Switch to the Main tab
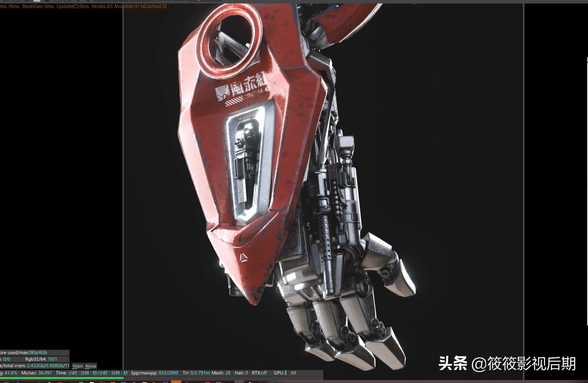The height and width of the screenshot is (383, 588). coord(78,366)
